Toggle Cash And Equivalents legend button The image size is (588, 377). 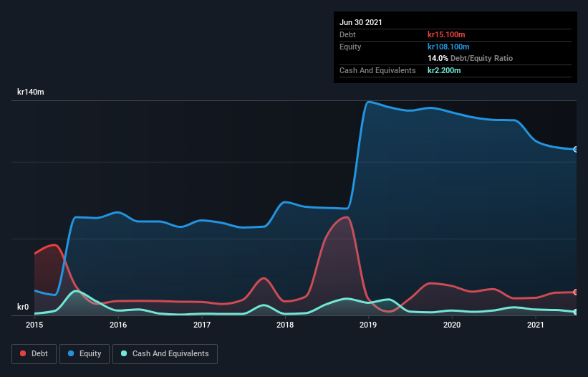[165, 354]
